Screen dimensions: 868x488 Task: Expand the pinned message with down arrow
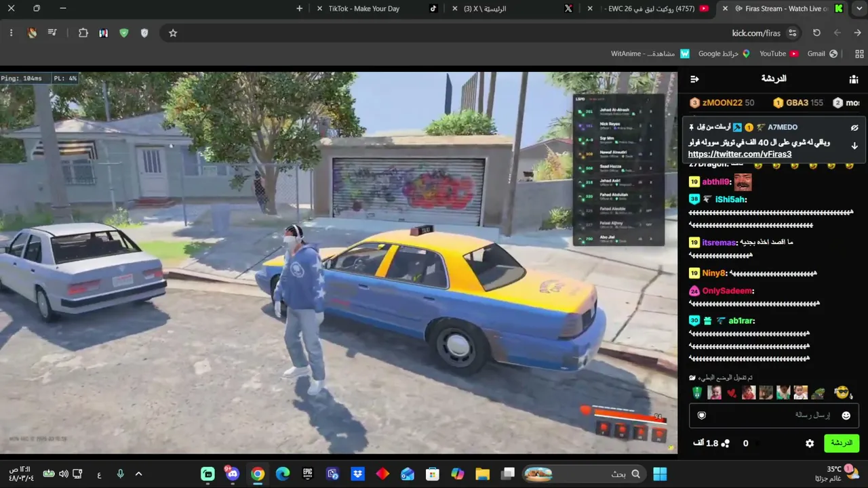point(854,146)
